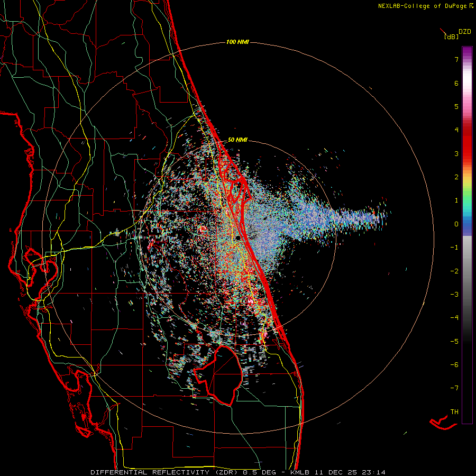
Task: Click the color scale value 7 at top
Action: (456, 59)
